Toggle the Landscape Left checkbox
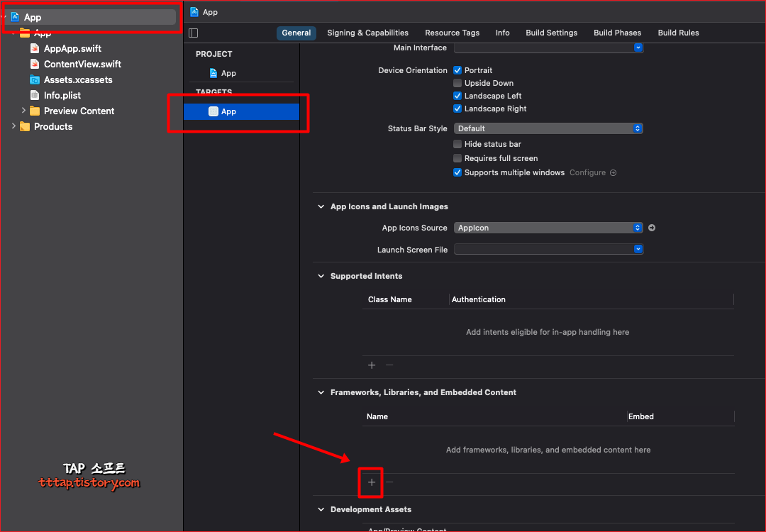This screenshot has height=532, width=766. (x=457, y=96)
